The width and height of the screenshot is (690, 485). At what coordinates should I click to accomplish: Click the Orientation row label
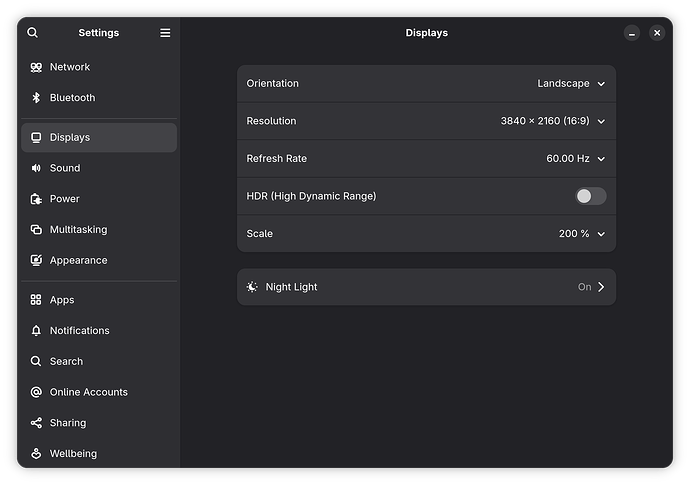(x=272, y=84)
